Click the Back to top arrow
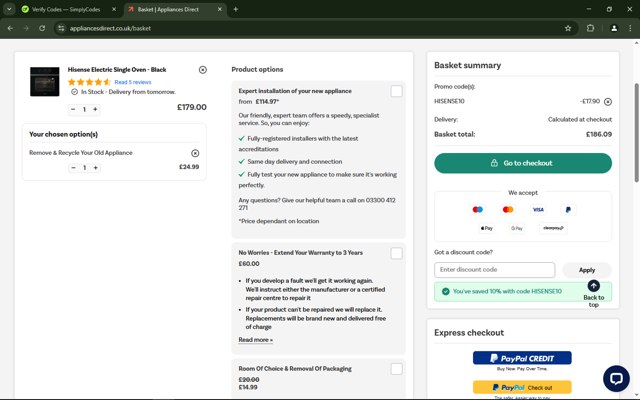Image resolution: width=640 pixels, height=400 pixels. 593,286
